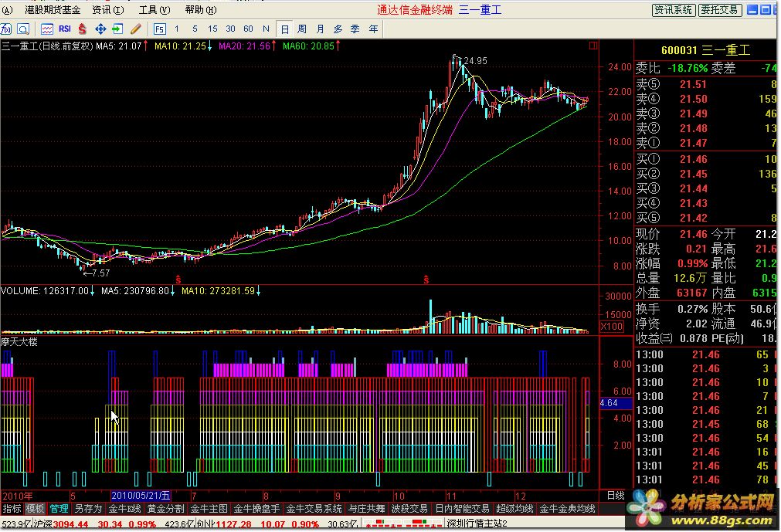Open the 港股期货基金 menu
781x532 pixels.
pyautogui.click(x=53, y=10)
